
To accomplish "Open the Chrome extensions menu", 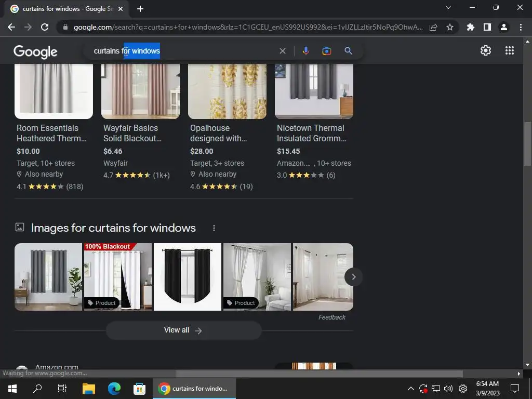I will point(471,27).
